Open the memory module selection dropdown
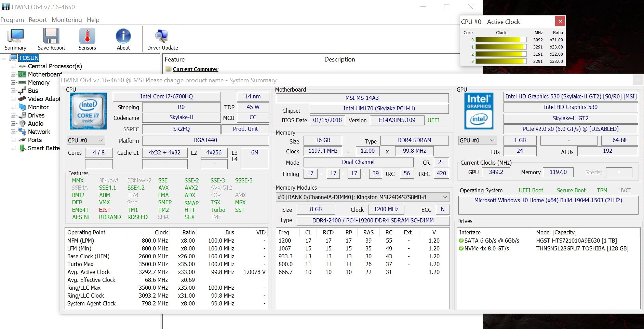 [x=362, y=197]
